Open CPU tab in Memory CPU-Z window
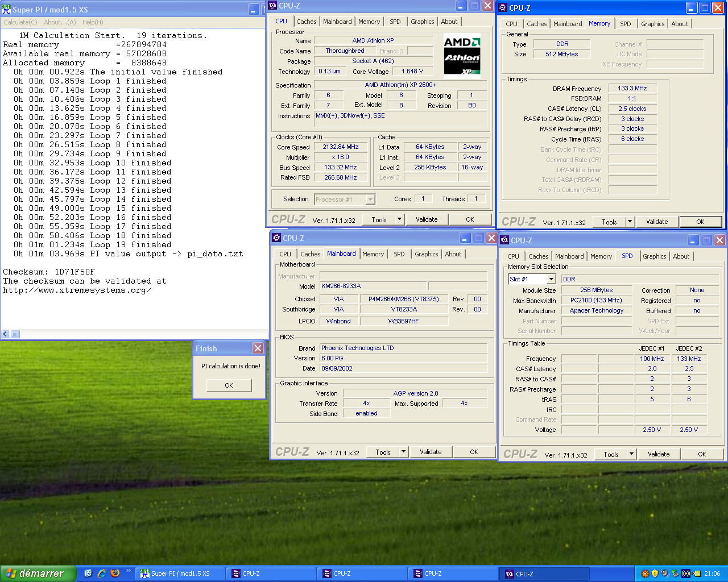Viewport: 728px width, 582px height. coord(511,24)
